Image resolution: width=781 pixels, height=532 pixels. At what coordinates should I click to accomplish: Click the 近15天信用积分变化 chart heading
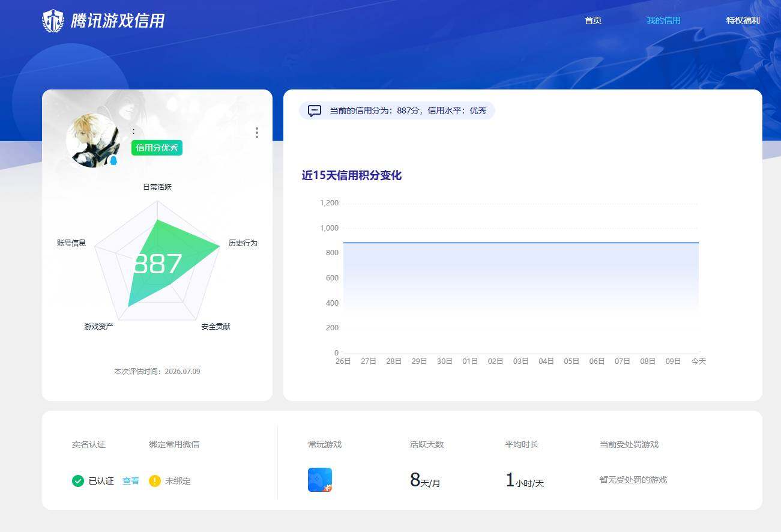coord(352,175)
